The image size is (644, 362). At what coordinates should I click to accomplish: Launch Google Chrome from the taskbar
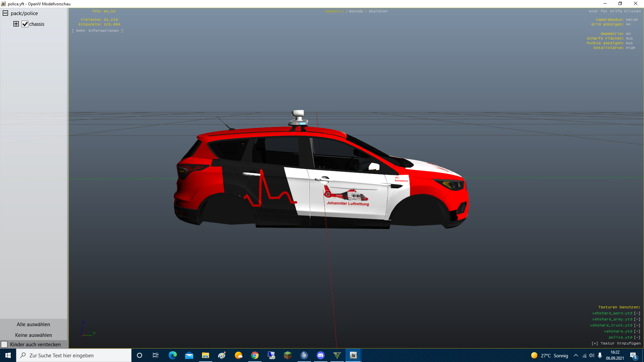tap(255, 355)
